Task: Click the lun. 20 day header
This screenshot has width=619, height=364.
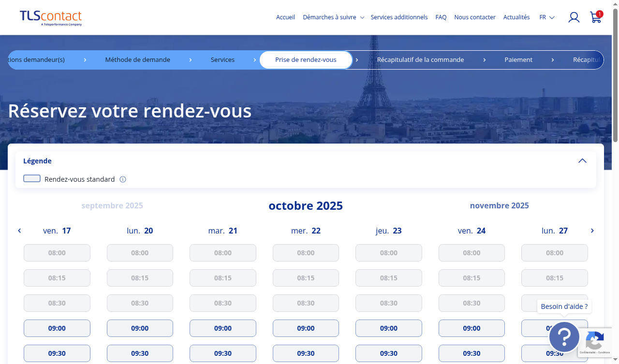Action: pos(140,231)
